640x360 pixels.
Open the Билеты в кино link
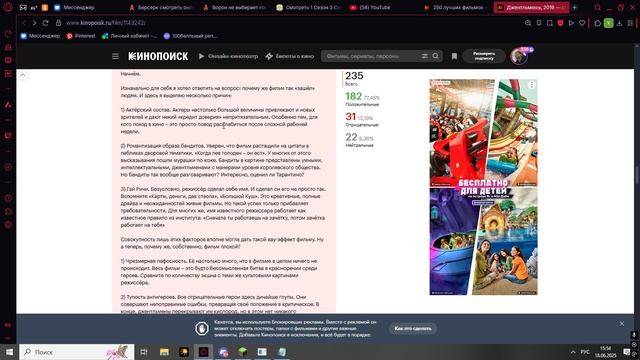point(290,56)
